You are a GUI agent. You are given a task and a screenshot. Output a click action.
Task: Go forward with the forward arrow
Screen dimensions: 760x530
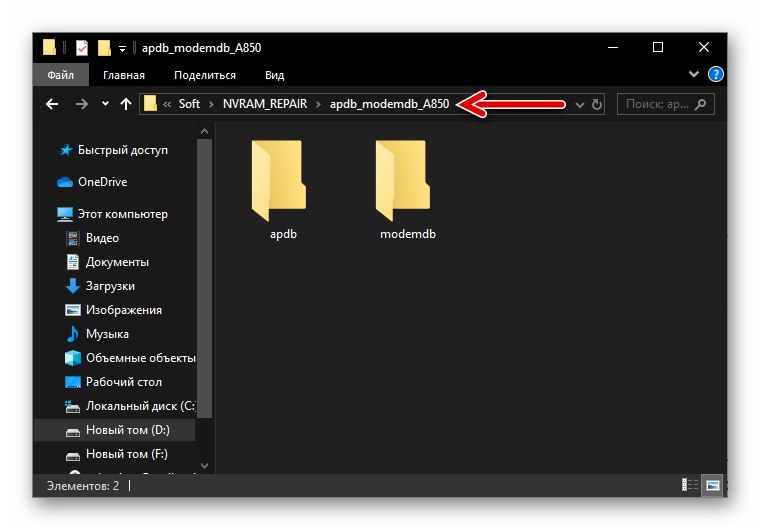(81, 104)
